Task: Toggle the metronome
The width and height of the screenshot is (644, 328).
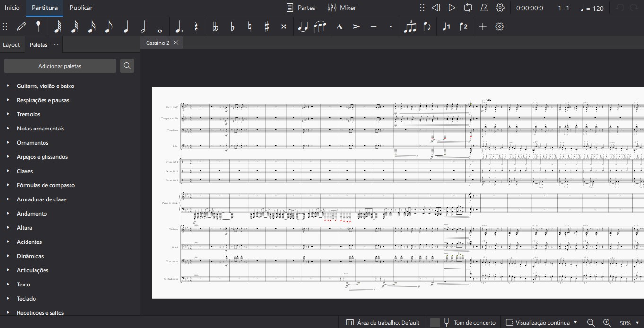Action: (x=484, y=8)
